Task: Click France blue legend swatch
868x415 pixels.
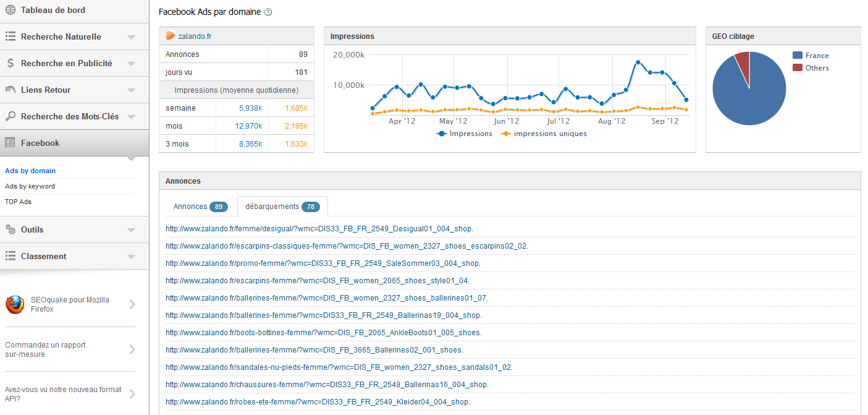Action: 798,56
